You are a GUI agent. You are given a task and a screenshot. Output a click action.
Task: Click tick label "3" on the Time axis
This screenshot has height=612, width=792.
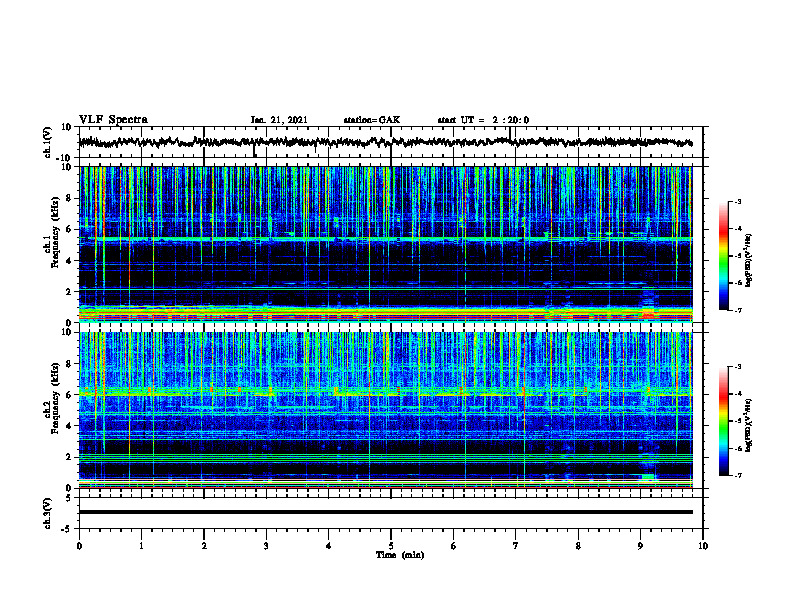[x=266, y=546]
